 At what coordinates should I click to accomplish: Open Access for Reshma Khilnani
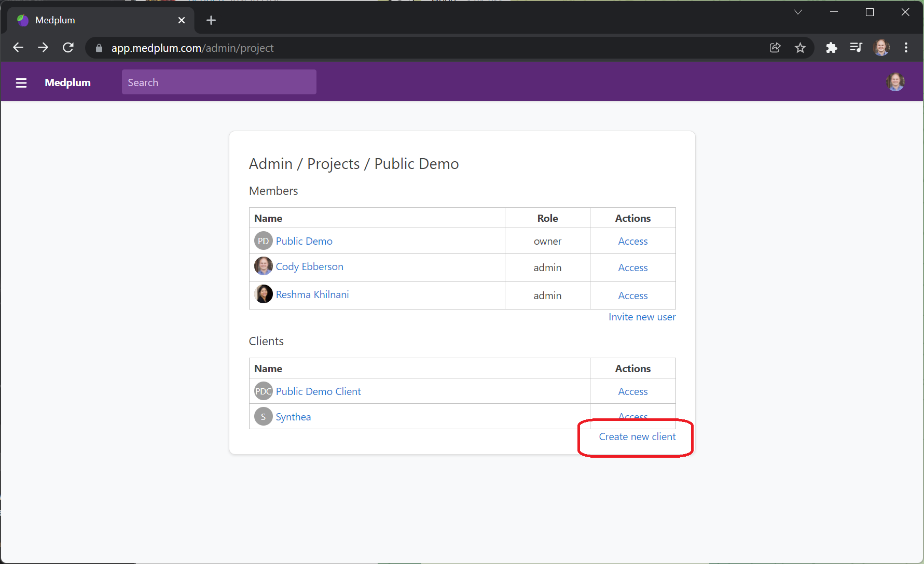point(632,295)
